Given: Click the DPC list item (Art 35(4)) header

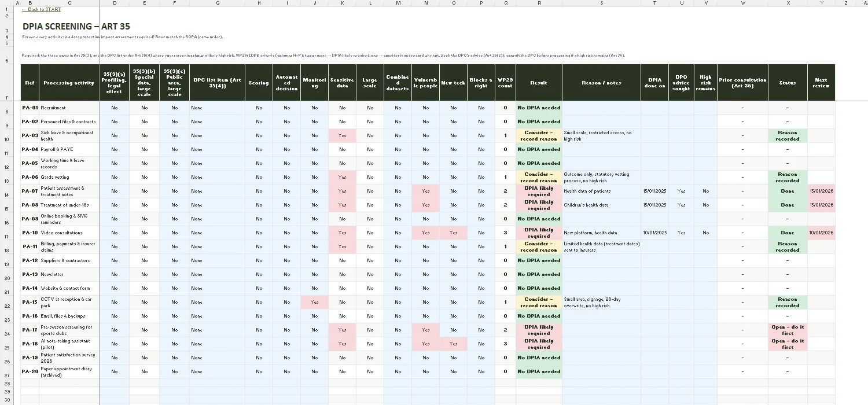Looking at the screenshot, I should point(218,83).
